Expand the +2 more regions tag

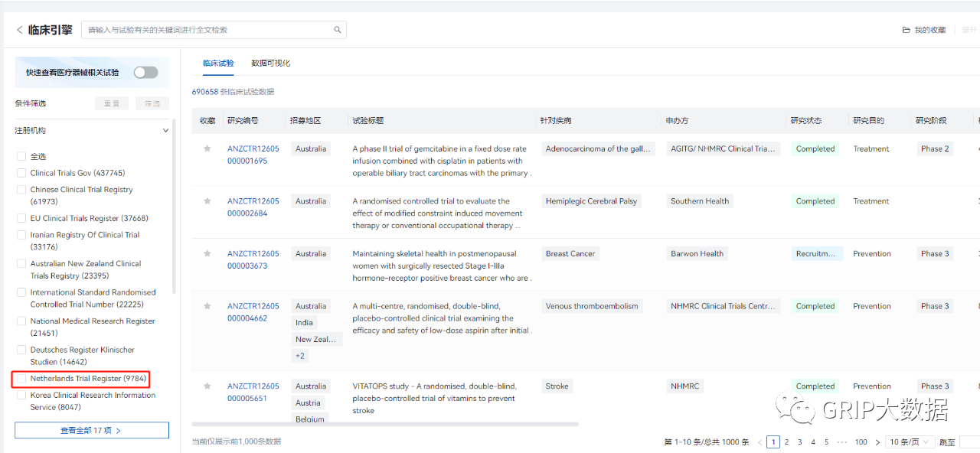(299, 356)
